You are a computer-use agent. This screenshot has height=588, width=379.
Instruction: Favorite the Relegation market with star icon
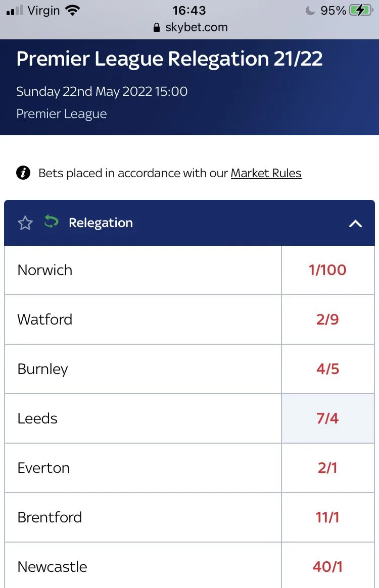25,223
